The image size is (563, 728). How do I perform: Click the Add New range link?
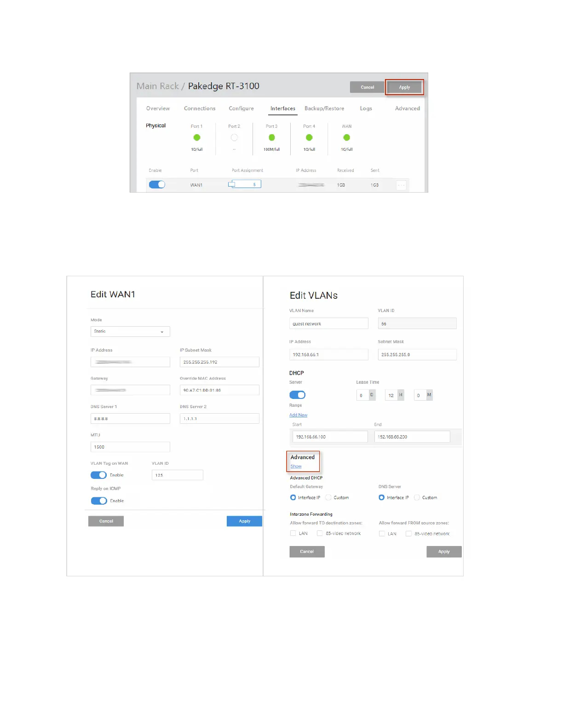pos(298,415)
